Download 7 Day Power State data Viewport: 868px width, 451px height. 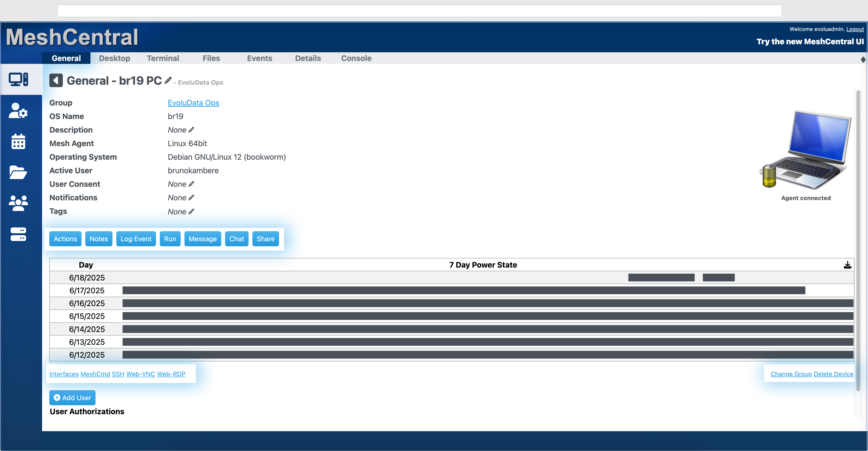[847, 265]
